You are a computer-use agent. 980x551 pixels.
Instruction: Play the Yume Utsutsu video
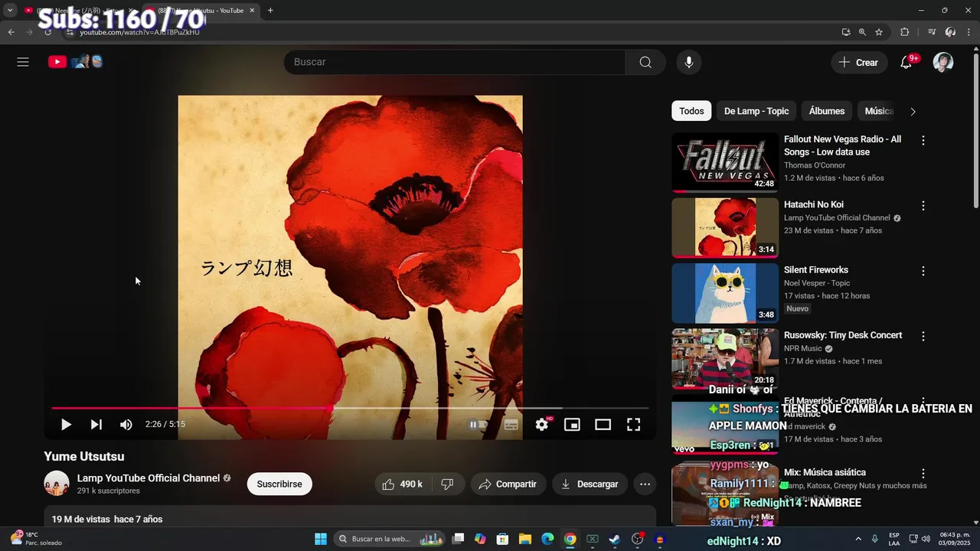pyautogui.click(x=66, y=424)
